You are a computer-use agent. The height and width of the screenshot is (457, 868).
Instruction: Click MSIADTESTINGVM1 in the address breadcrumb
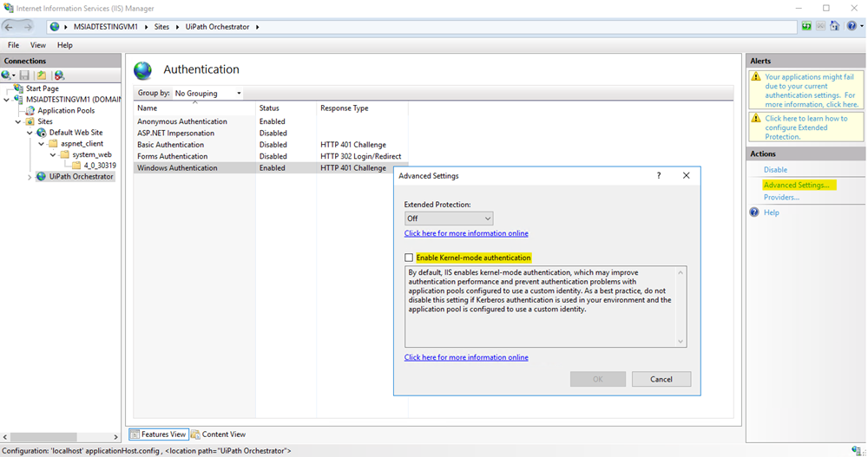[105, 27]
